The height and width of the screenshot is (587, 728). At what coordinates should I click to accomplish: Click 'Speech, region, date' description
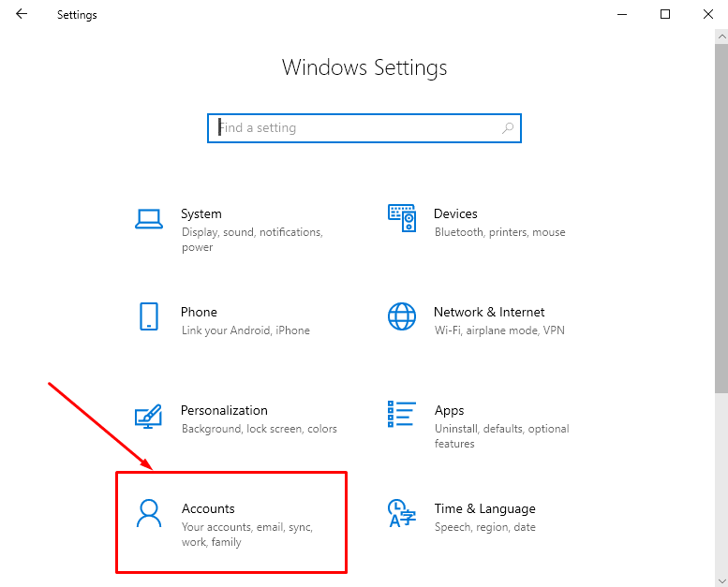click(x=484, y=527)
